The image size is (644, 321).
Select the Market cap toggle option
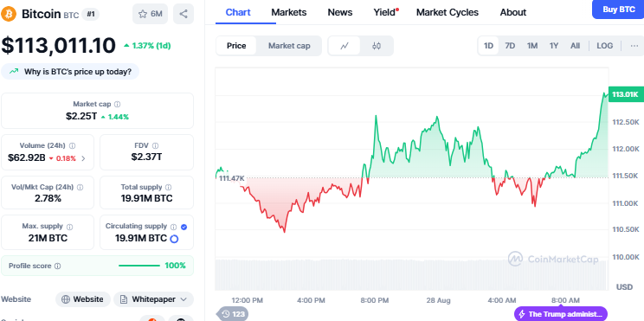click(x=289, y=46)
